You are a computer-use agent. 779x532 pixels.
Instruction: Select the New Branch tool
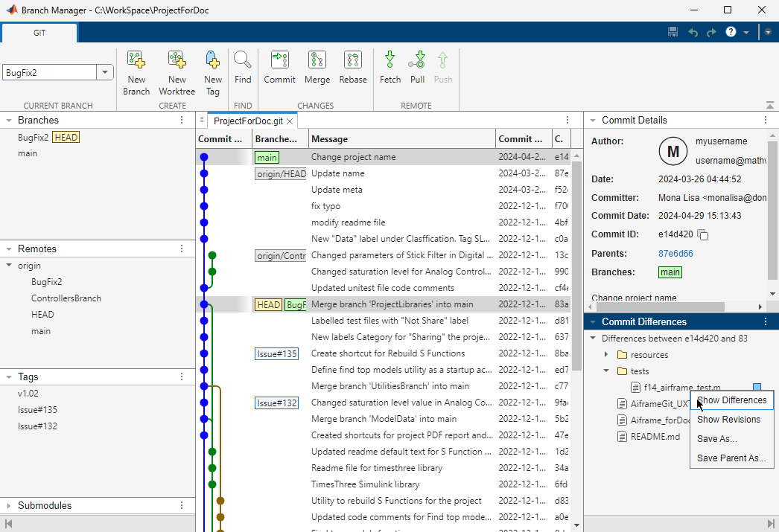click(136, 67)
